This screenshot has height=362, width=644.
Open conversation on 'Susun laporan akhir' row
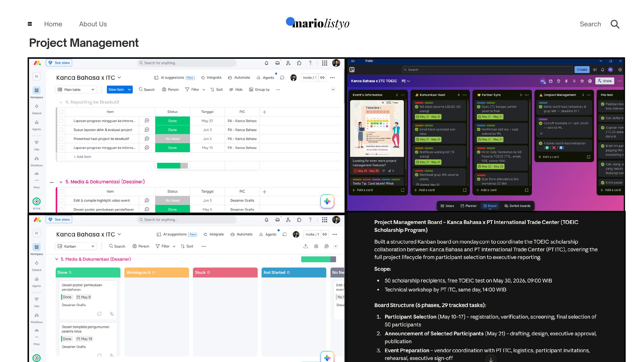pyautogui.click(x=147, y=130)
